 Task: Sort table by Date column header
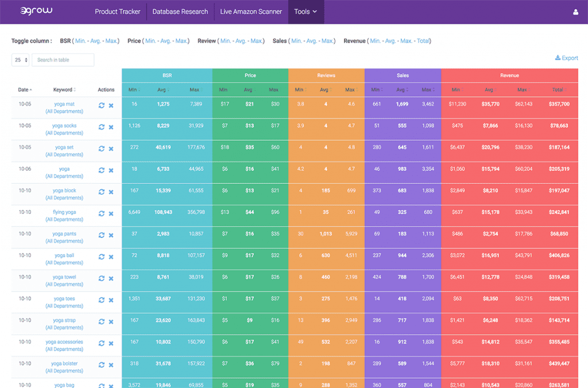coord(25,90)
